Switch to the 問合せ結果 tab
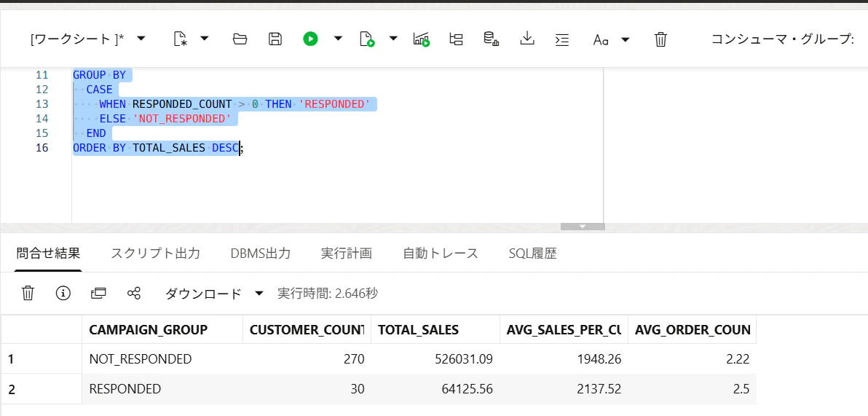The image size is (868, 416). [x=49, y=254]
